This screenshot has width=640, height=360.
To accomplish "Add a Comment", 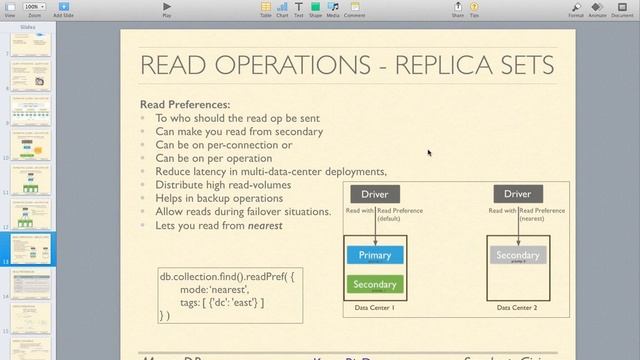I will point(354,9).
